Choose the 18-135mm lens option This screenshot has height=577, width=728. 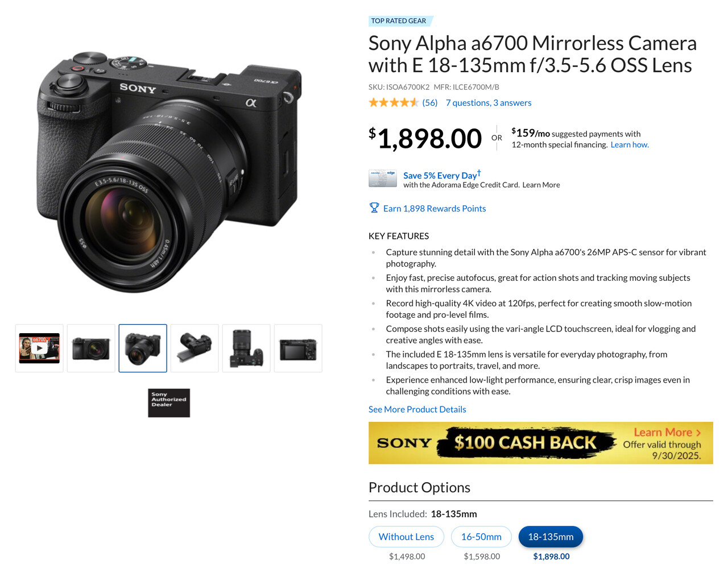pyautogui.click(x=551, y=537)
